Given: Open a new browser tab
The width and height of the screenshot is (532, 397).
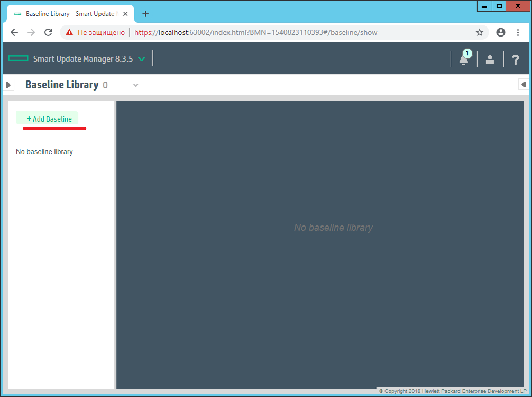Looking at the screenshot, I should pos(145,13).
